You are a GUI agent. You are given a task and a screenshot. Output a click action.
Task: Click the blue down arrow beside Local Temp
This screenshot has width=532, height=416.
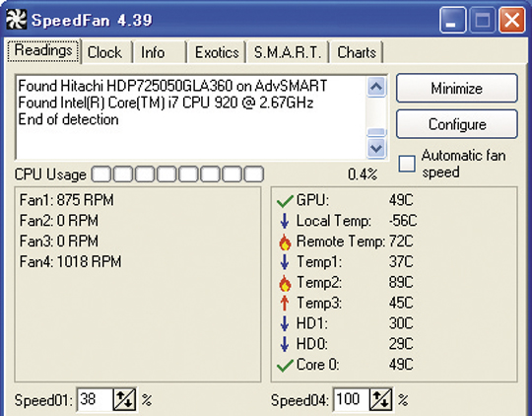tap(285, 221)
